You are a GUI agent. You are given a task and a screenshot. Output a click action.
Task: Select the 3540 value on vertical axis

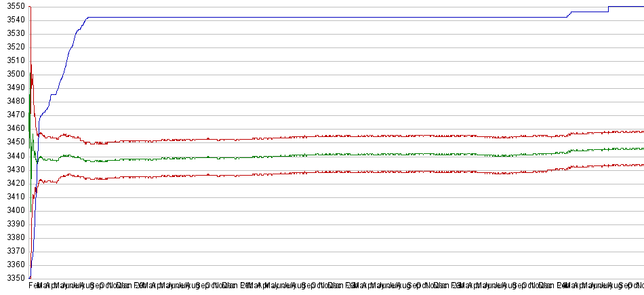click(15, 20)
